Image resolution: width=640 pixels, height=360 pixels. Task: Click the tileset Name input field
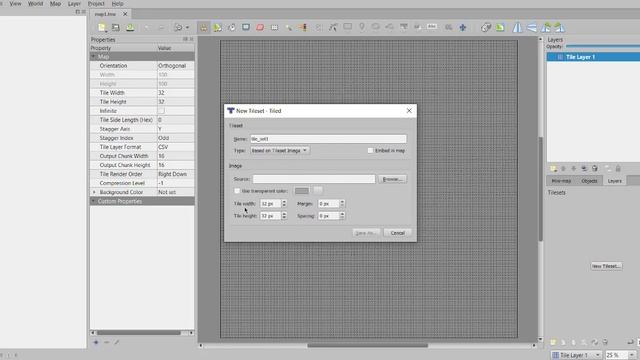(x=328, y=139)
